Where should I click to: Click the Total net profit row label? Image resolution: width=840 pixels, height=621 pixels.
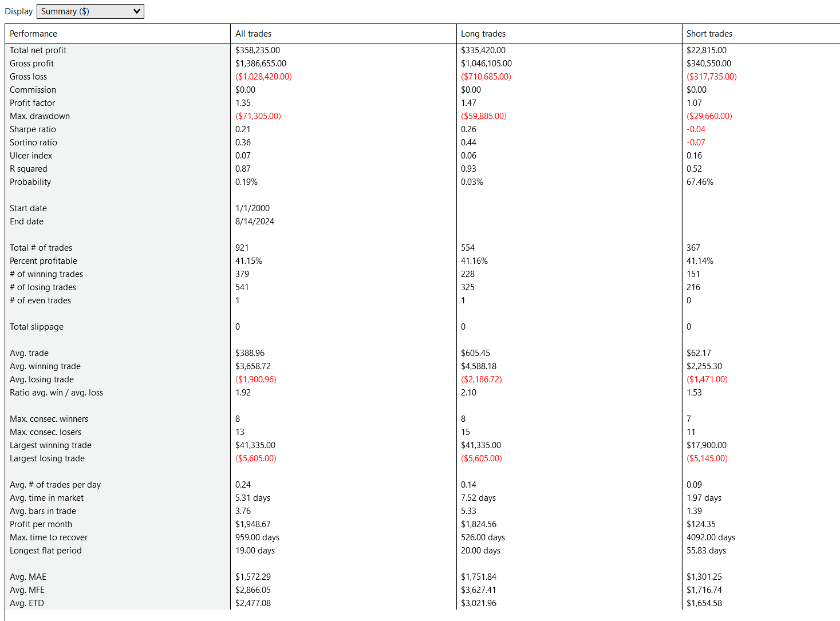(38, 50)
